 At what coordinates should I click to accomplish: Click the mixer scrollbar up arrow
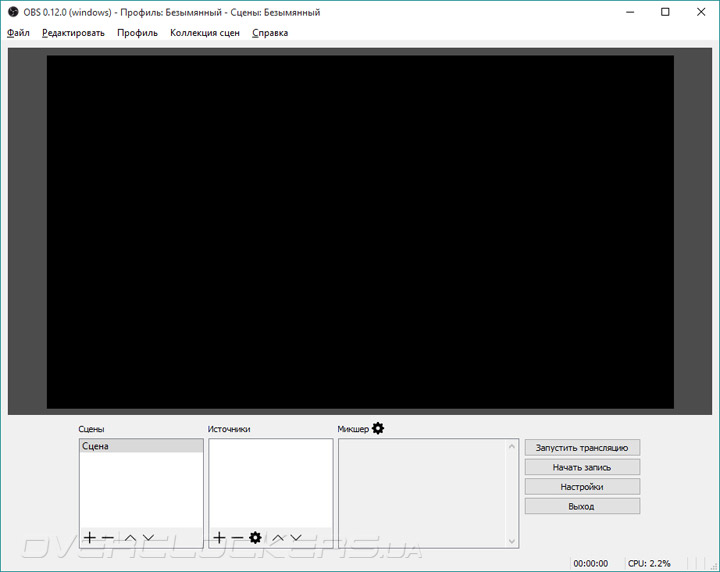(x=512, y=446)
